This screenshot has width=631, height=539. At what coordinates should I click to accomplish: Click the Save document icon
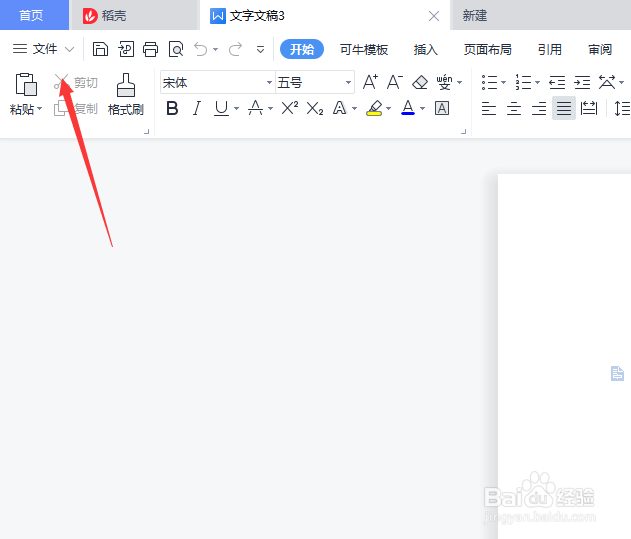[100, 50]
